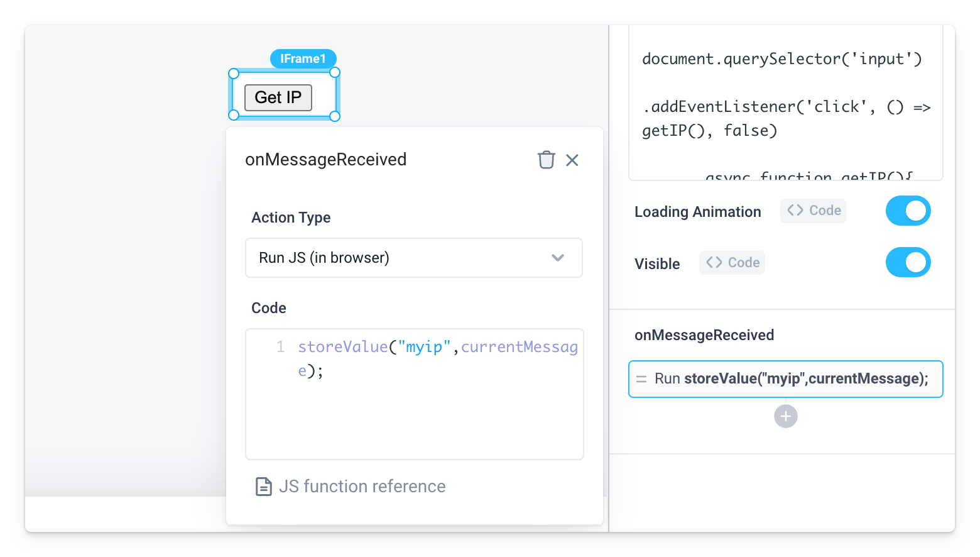
Task: Select the Run storeValue action card
Action: pyautogui.click(x=785, y=378)
